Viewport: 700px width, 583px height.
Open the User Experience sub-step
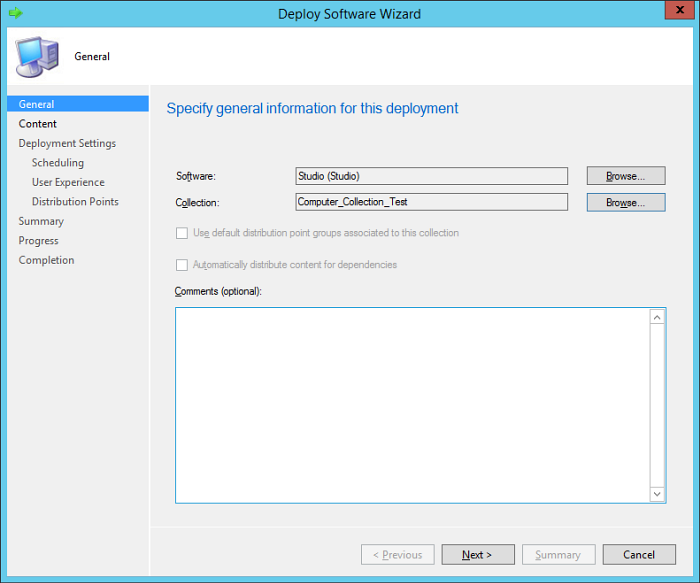pos(68,182)
